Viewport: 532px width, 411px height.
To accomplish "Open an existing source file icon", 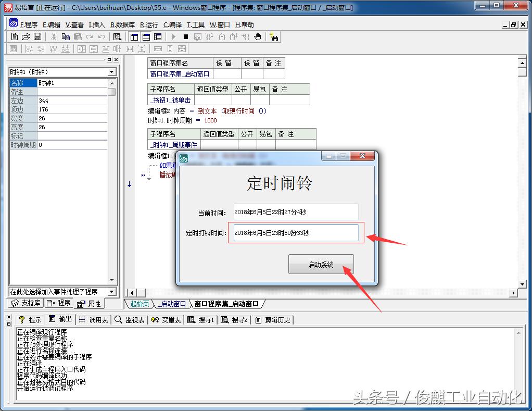I will [x=25, y=36].
